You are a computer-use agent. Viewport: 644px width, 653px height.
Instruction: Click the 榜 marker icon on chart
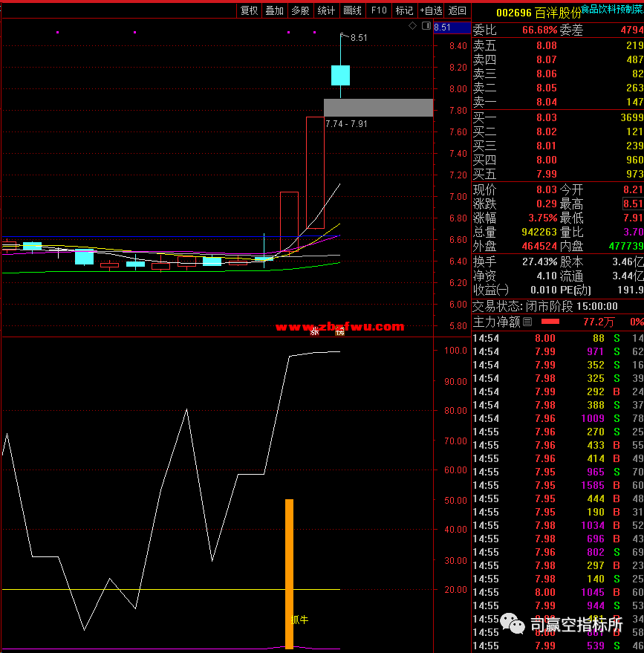point(339,331)
